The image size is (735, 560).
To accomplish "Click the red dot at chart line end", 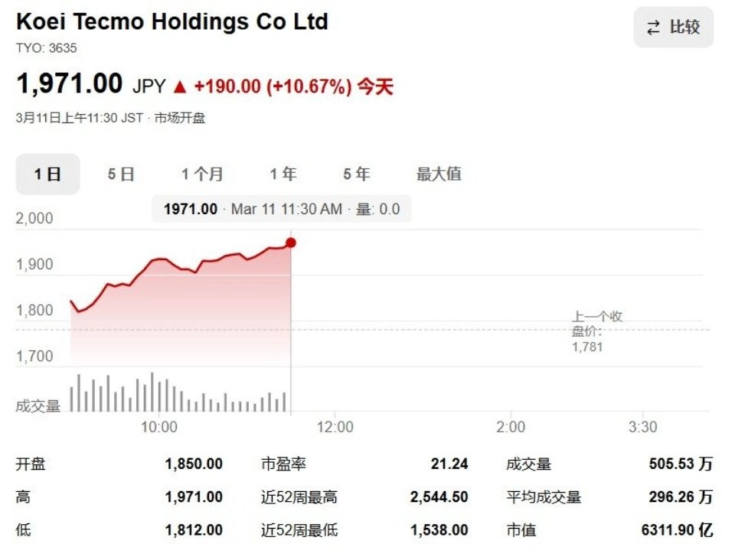I will [x=290, y=243].
